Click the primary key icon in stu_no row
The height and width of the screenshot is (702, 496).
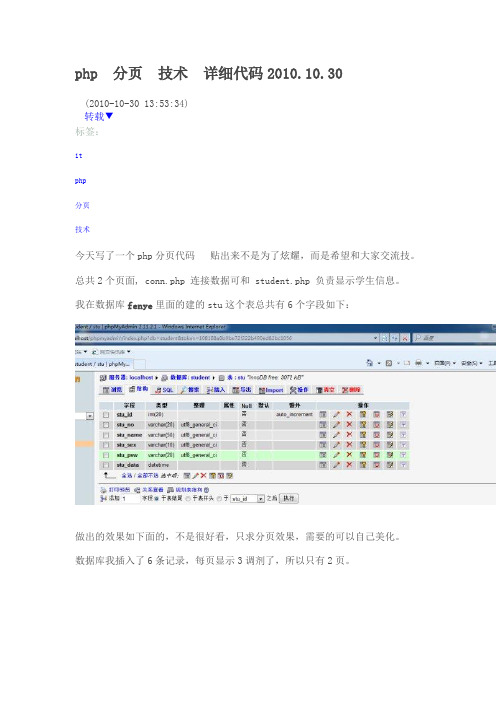point(363,424)
